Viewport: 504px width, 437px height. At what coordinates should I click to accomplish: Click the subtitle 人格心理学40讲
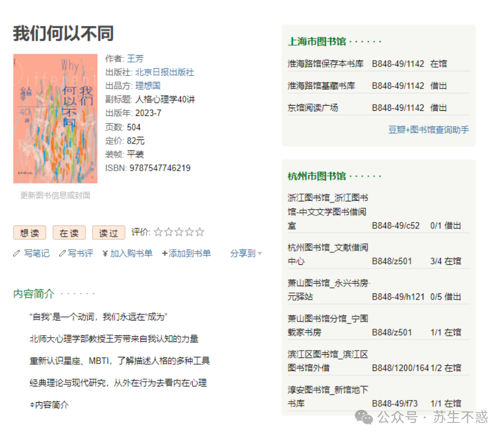[165, 99]
